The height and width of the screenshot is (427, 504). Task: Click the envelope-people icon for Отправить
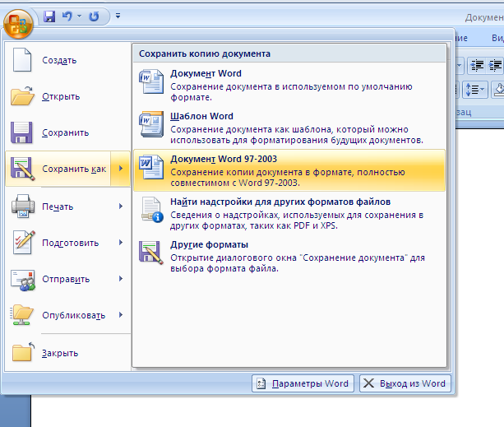point(22,280)
